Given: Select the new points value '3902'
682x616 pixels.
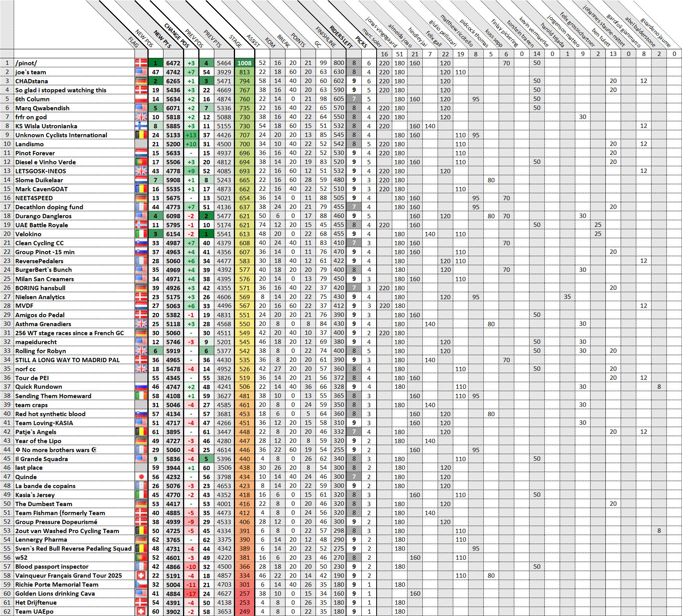Looking at the screenshot, I should point(173,612).
